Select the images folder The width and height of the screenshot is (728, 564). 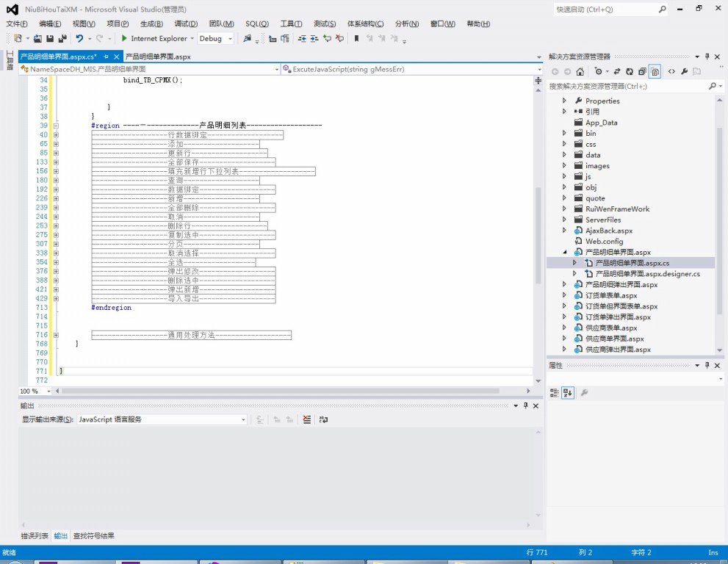coord(597,166)
